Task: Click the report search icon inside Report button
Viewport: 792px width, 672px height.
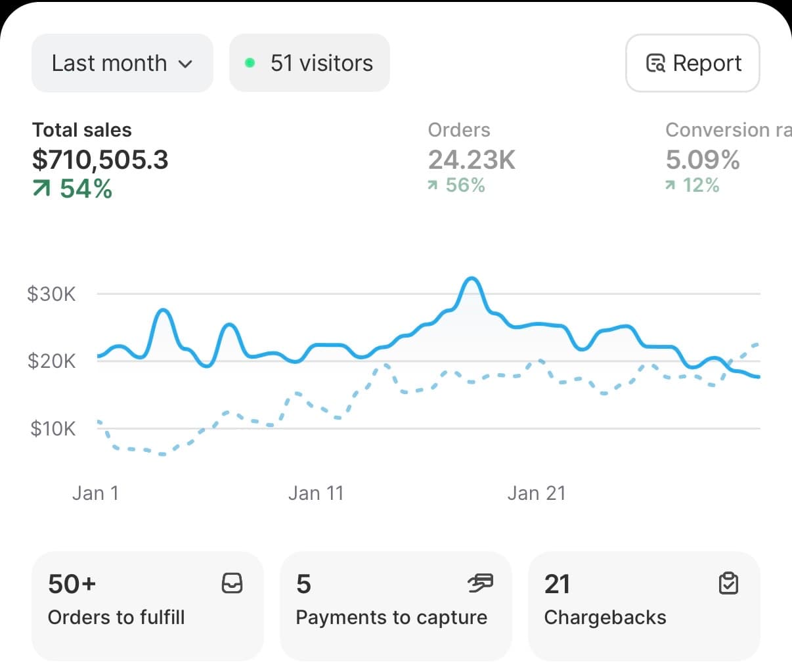Action: [654, 63]
